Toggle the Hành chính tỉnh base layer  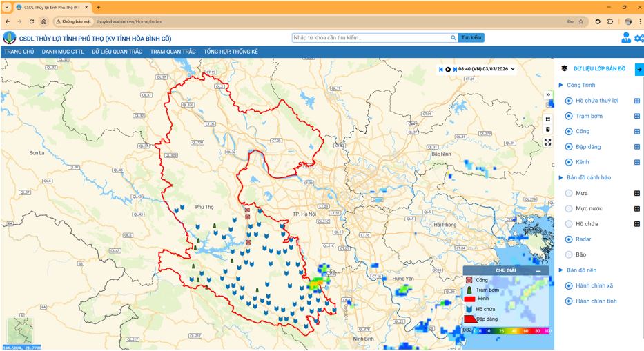coord(569,301)
